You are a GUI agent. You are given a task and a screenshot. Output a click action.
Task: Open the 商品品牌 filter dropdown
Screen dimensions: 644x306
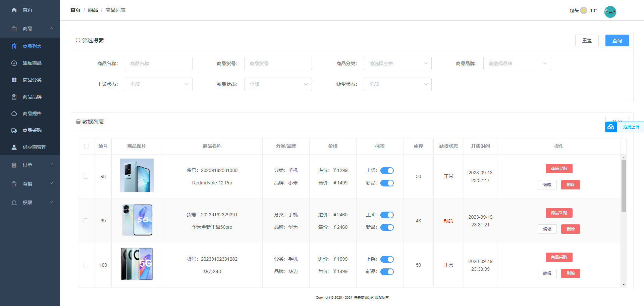[x=517, y=63]
